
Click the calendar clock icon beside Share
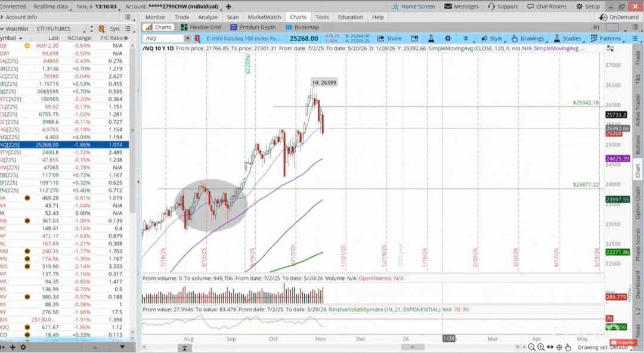[414, 38]
